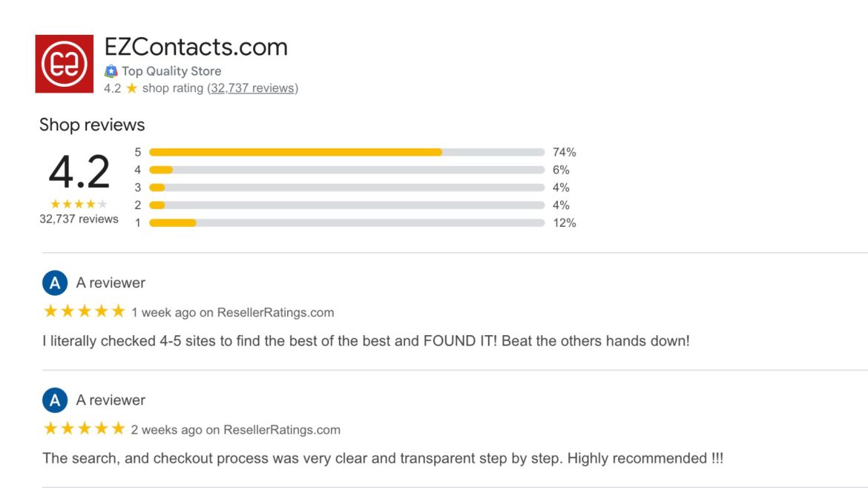The height and width of the screenshot is (488, 868).
Task: Select the Shop reviews section header
Action: click(92, 125)
